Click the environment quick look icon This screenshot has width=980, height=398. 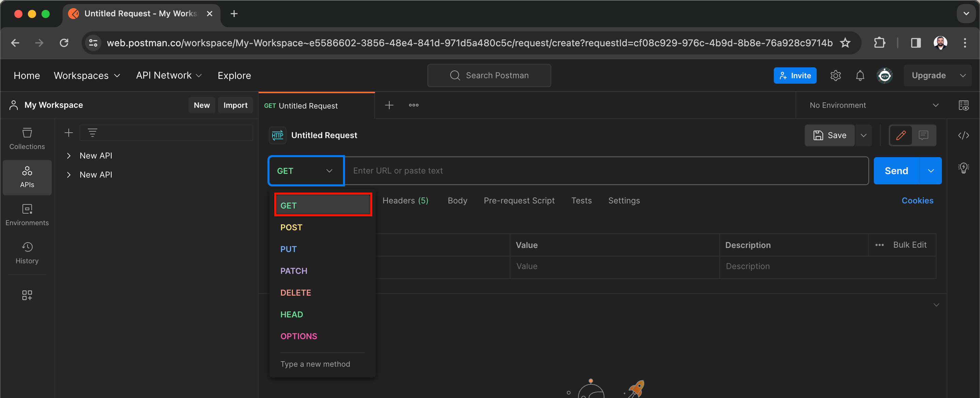tap(963, 105)
